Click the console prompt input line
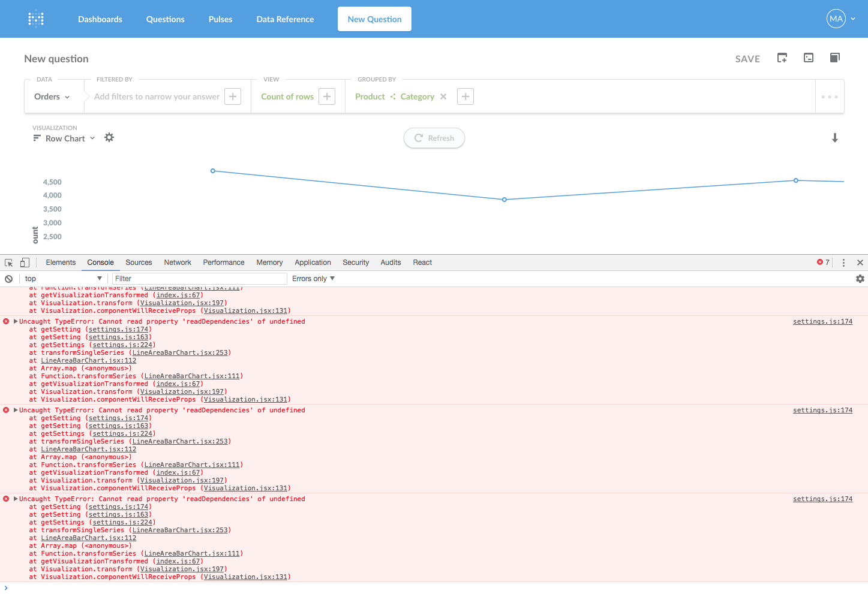 click(434, 588)
